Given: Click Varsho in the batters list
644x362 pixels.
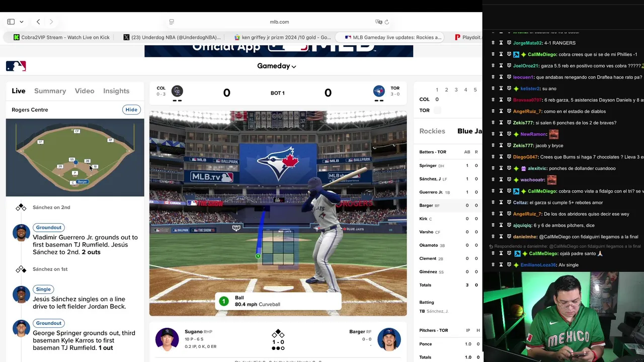Looking at the screenshot, I should point(426,232).
